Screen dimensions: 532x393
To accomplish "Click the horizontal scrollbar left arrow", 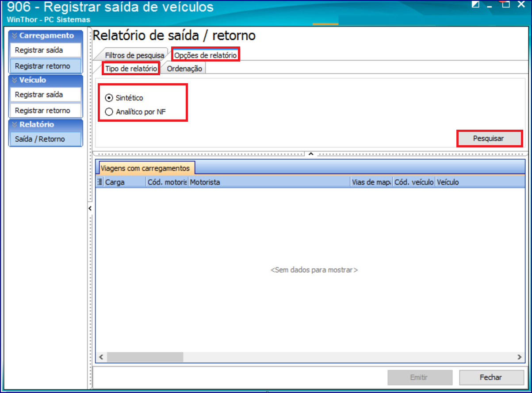I will pyautogui.click(x=101, y=357).
